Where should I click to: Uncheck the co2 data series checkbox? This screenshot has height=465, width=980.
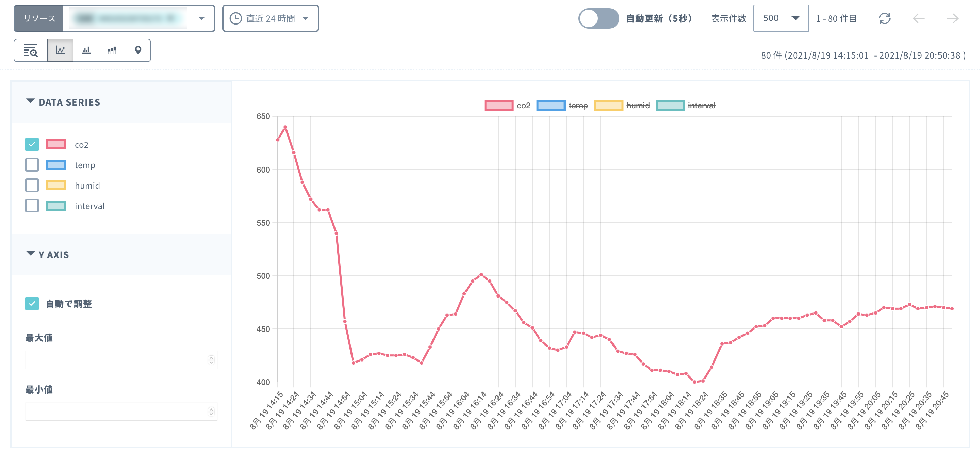click(x=32, y=145)
